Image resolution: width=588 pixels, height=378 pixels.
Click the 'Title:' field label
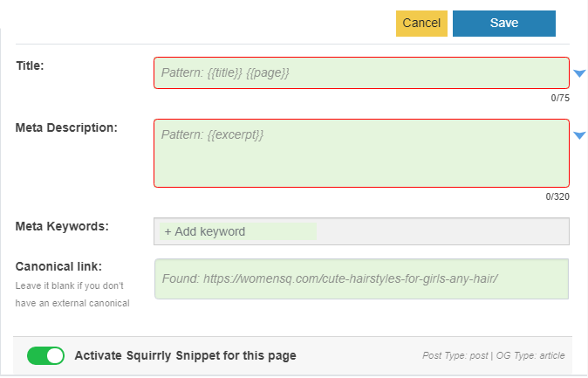click(x=30, y=65)
